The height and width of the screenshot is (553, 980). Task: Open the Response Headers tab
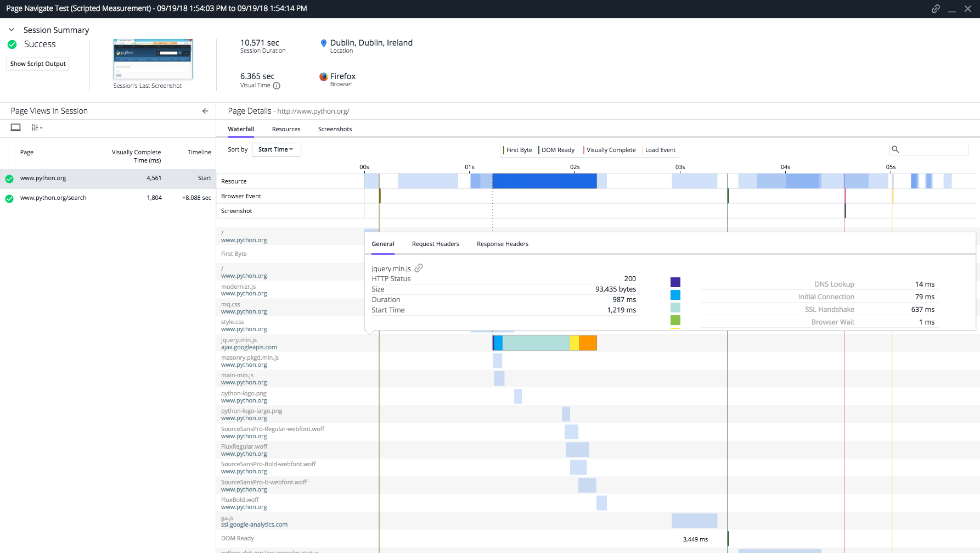pos(503,244)
